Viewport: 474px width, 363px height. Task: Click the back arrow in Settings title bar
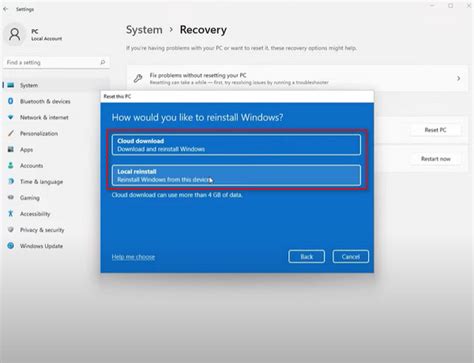click(x=5, y=9)
